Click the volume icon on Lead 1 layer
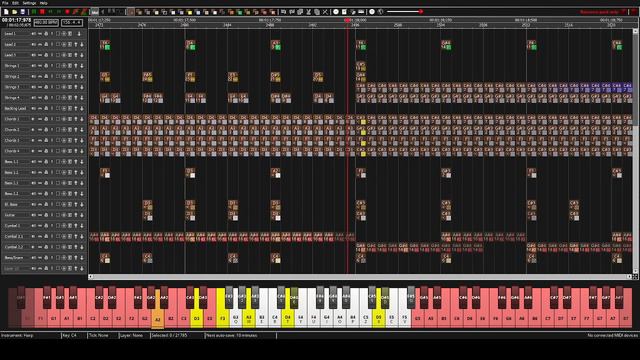 (34, 33)
